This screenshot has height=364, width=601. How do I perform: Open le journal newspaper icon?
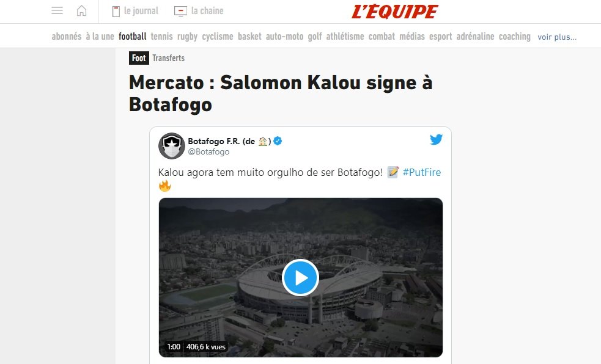click(116, 11)
